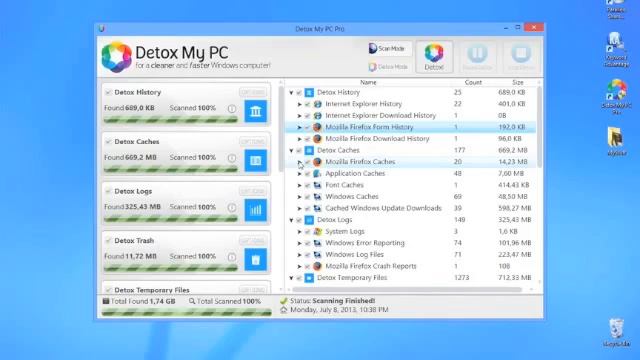Uncheck Mozilla Firefox Download History in the tree
The height and width of the screenshot is (360, 640).
[x=307, y=139]
